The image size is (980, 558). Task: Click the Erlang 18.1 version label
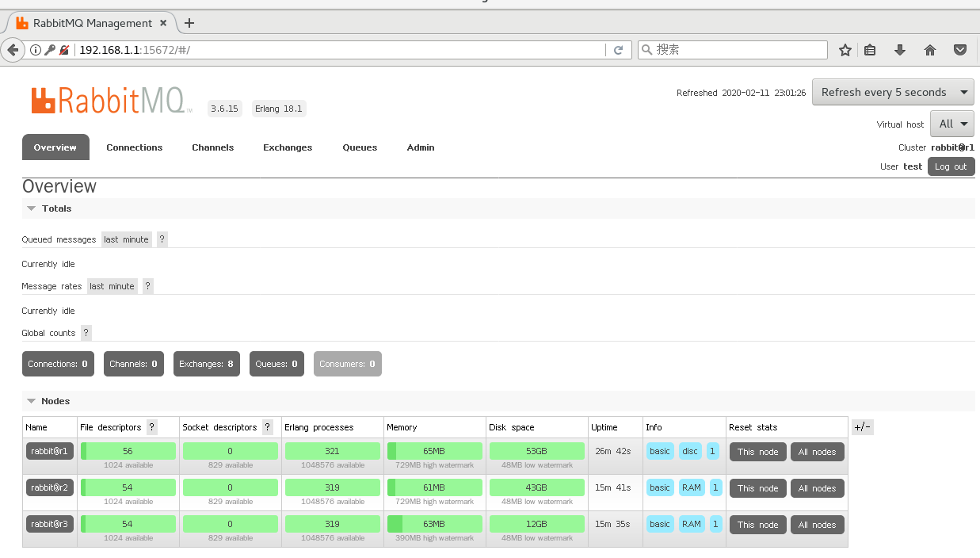point(278,109)
